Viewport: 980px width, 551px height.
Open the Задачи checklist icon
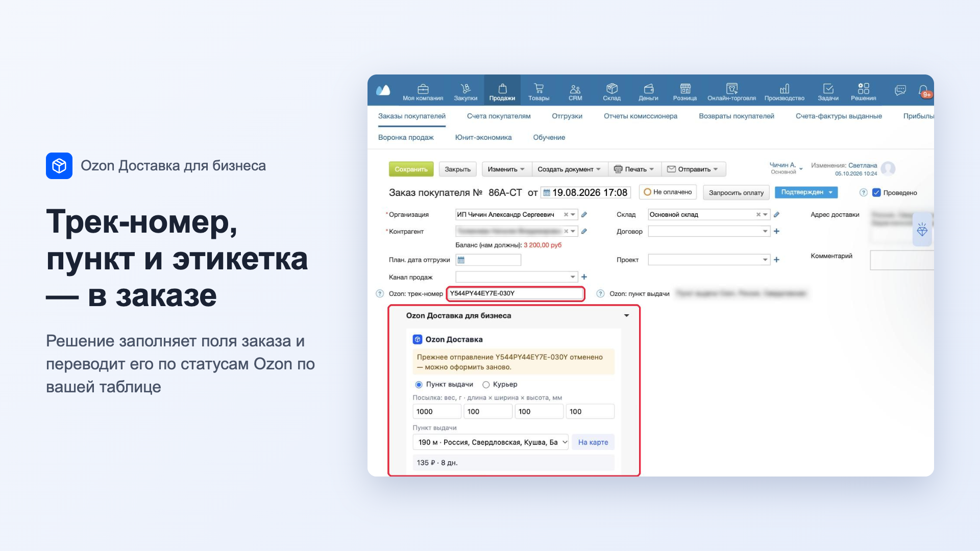click(828, 89)
